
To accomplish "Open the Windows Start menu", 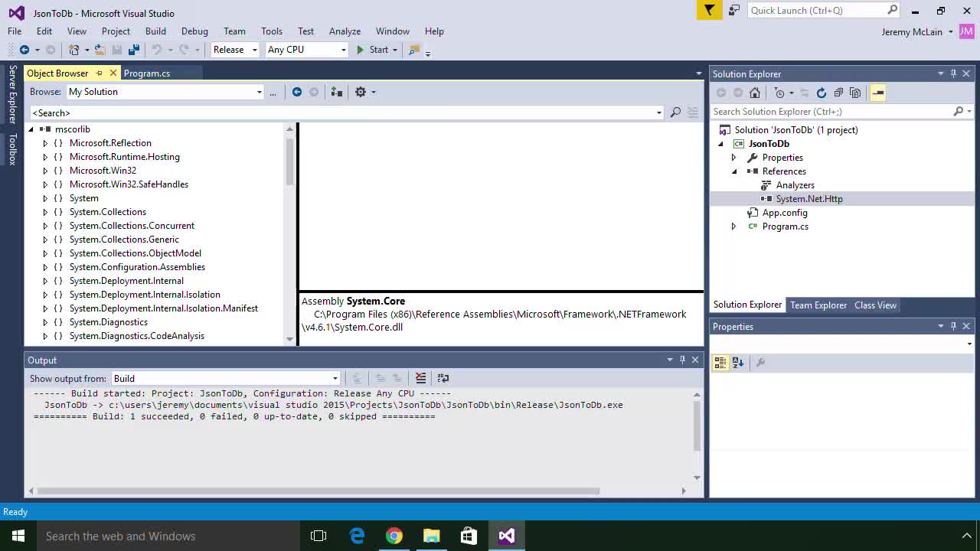I will tap(18, 536).
